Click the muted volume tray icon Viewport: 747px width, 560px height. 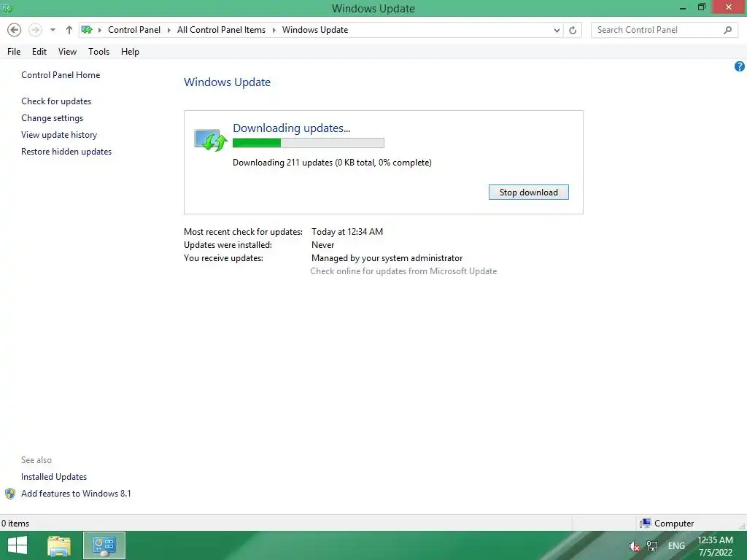pos(634,546)
